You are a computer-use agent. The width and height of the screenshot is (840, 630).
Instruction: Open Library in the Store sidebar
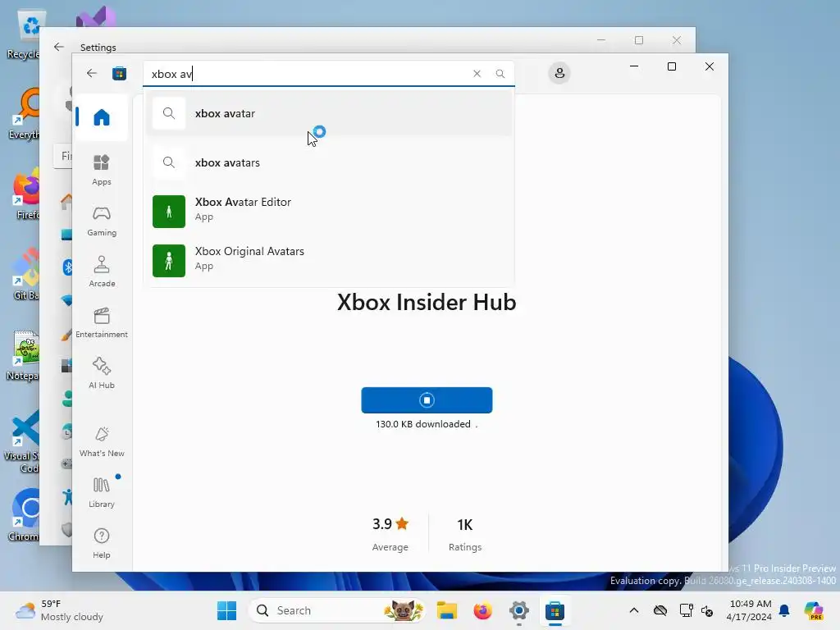[101, 492]
